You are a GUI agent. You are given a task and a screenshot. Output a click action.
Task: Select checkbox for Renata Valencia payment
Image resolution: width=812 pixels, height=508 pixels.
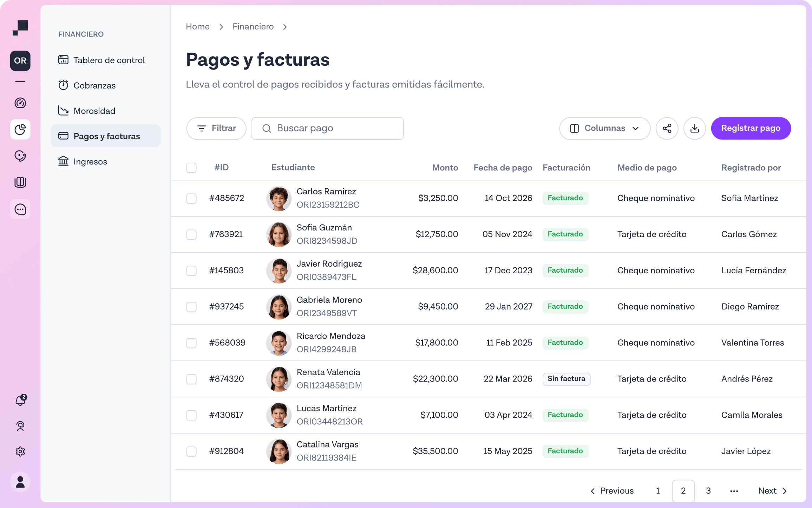pyautogui.click(x=191, y=379)
